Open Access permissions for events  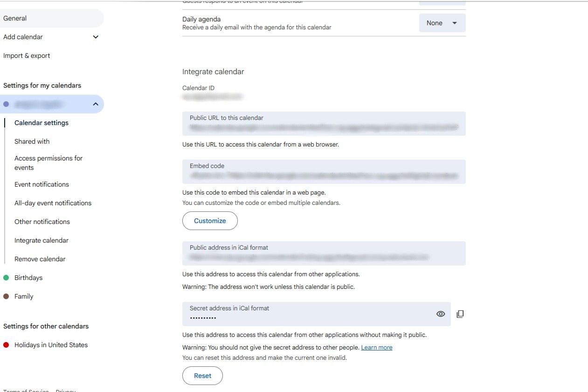pyautogui.click(x=48, y=163)
